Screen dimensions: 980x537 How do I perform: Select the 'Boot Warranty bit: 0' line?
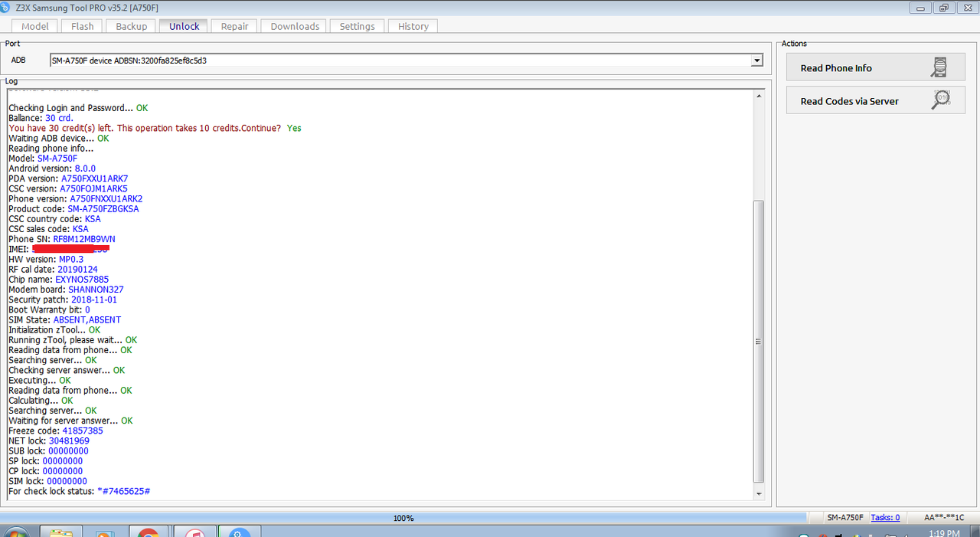click(x=49, y=309)
